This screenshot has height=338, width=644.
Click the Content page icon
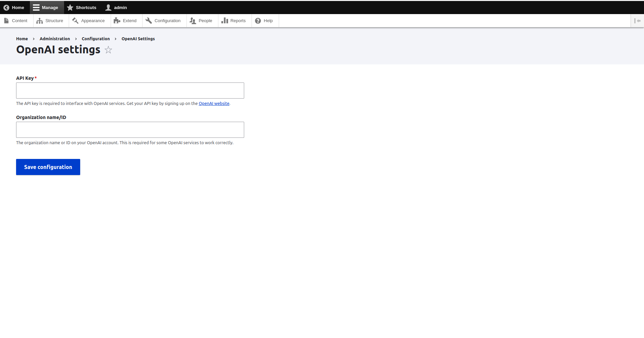(6, 21)
